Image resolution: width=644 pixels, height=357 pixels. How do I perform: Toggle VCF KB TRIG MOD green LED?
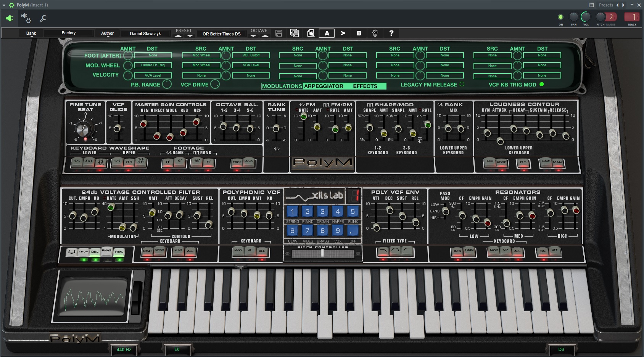pos(541,84)
